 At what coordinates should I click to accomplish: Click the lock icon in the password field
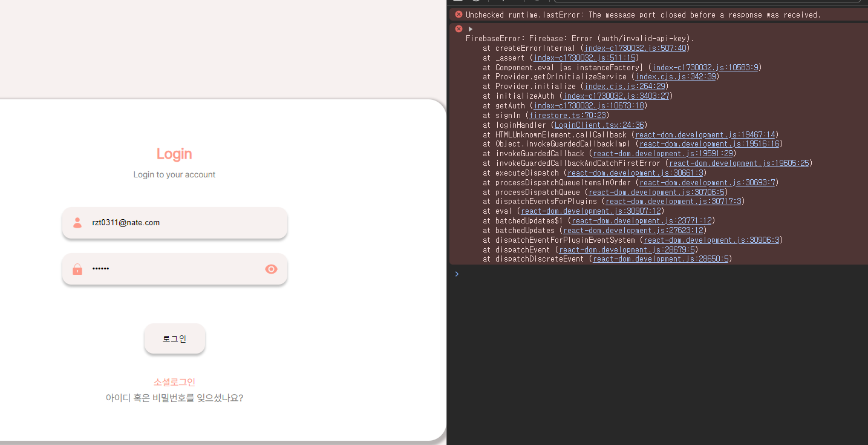(x=77, y=268)
